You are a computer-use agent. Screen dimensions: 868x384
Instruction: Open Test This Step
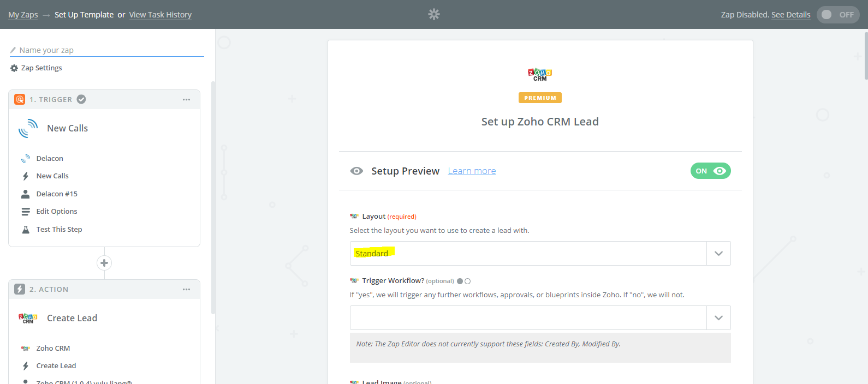click(59, 230)
